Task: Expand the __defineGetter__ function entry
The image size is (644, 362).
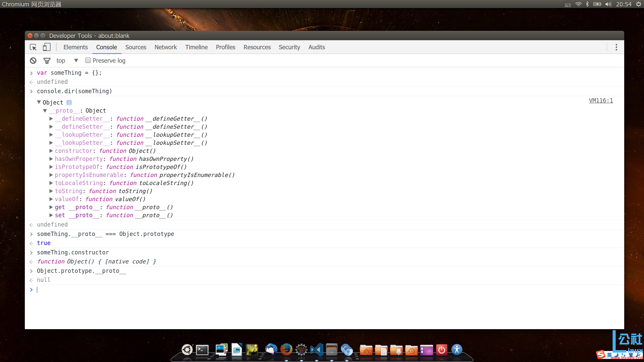Action: pyautogui.click(x=51, y=119)
